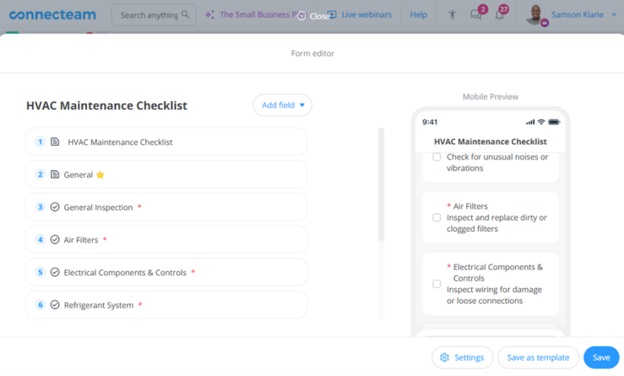Expand the user account dropdown arrow
Screen dimensions: 624x376
[x=614, y=15]
